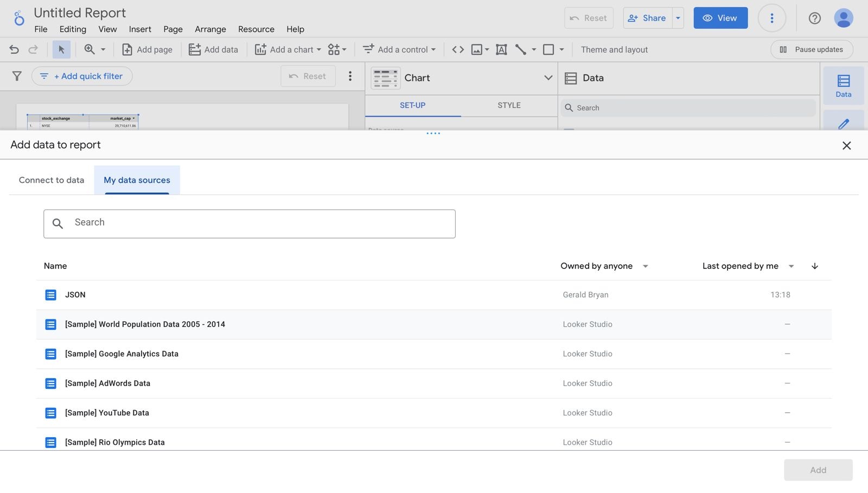Click Add page in toolbar
Screen dimensions: 868x493
pos(147,49)
